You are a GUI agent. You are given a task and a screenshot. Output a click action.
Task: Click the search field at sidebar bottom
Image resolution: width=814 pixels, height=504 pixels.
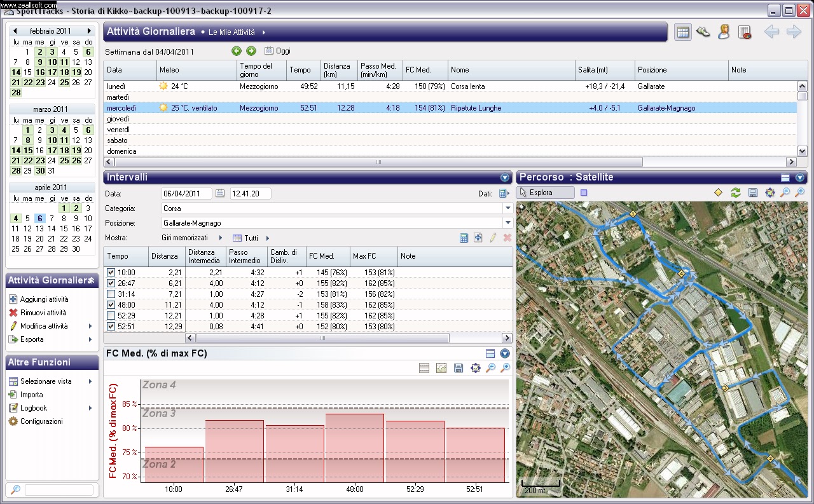[x=59, y=489]
